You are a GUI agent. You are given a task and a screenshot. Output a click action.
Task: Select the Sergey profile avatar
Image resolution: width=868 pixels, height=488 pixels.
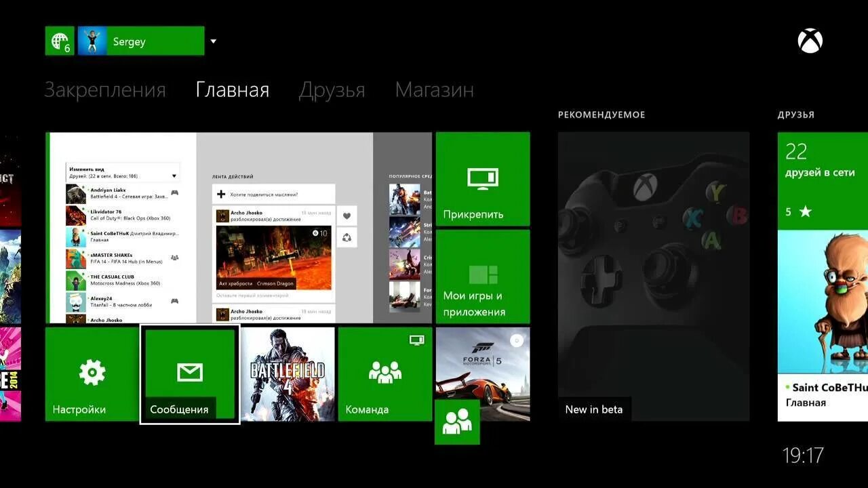pos(92,41)
